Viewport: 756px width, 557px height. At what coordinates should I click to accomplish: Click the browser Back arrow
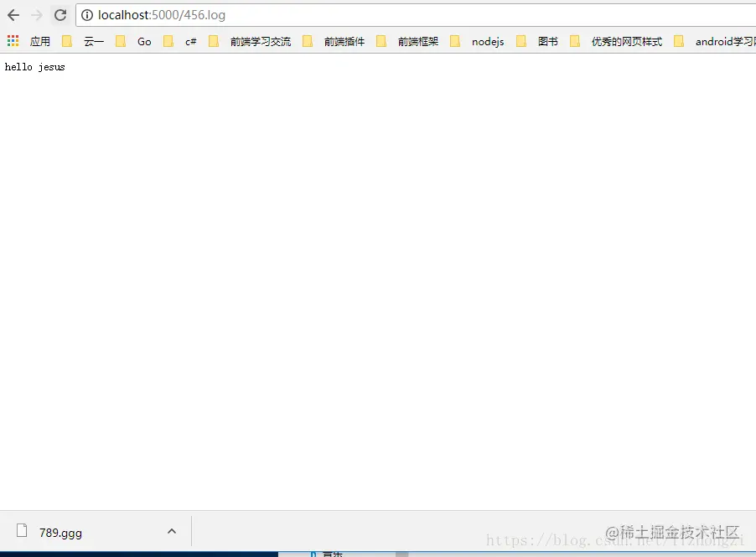13,15
